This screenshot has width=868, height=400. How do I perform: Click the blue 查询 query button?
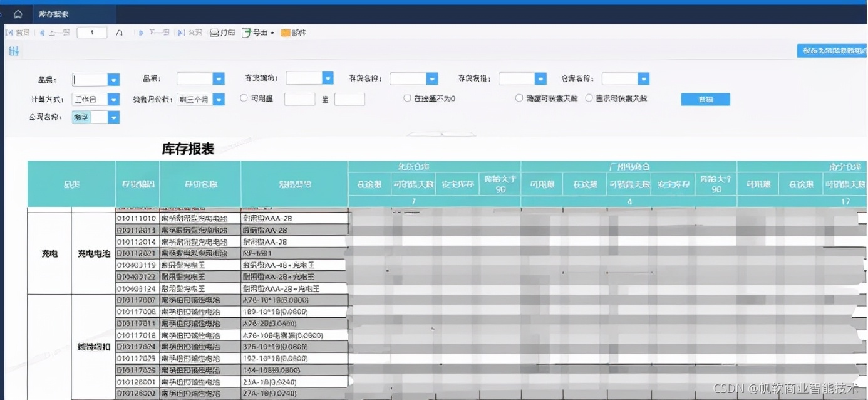tap(705, 99)
